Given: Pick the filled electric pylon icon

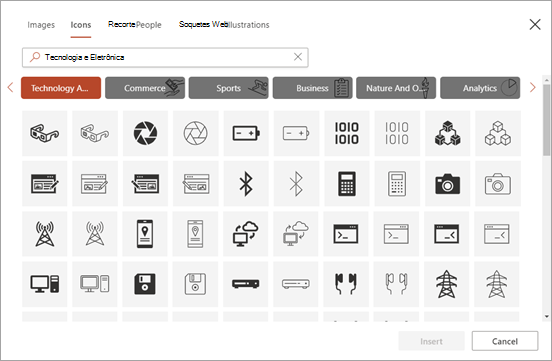Looking at the screenshot, I should tap(446, 284).
